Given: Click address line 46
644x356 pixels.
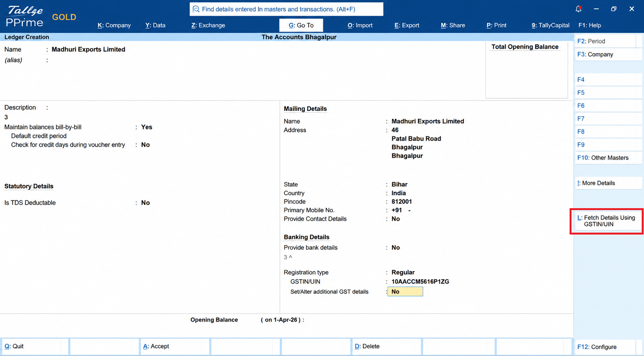Looking at the screenshot, I should pos(395,130).
